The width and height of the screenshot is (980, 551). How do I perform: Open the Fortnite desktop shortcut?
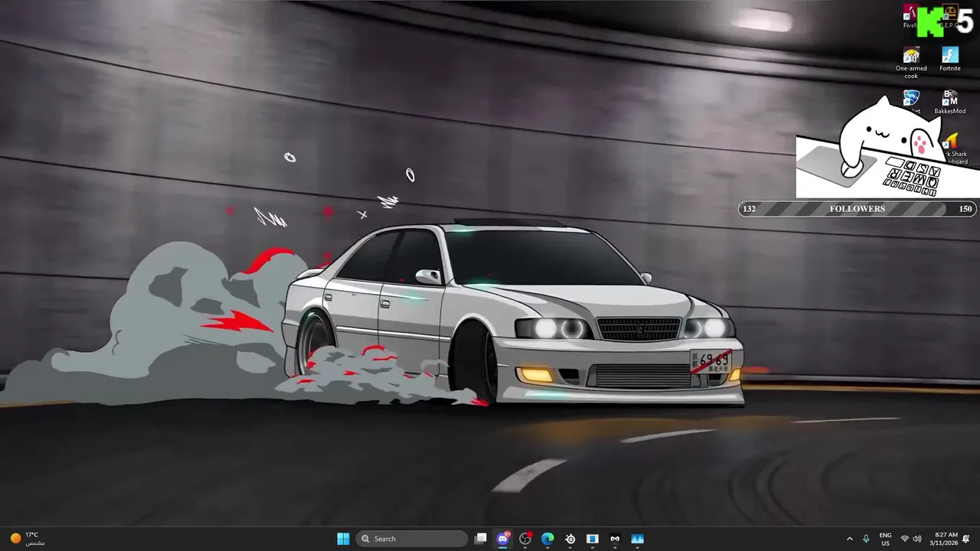[x=949, y=59]
